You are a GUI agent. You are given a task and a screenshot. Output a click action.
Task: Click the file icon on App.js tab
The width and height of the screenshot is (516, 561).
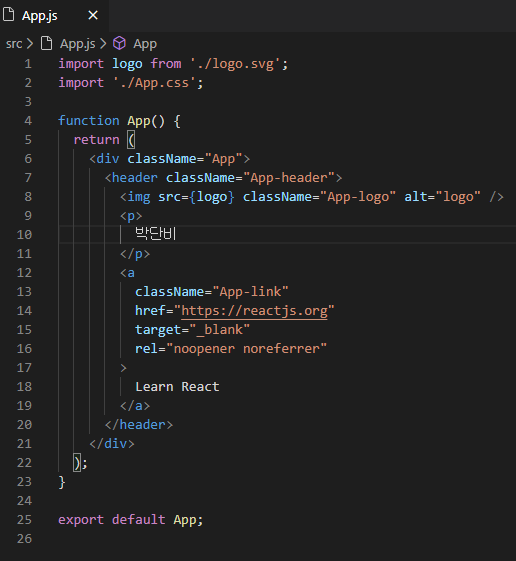pos(9,15)
